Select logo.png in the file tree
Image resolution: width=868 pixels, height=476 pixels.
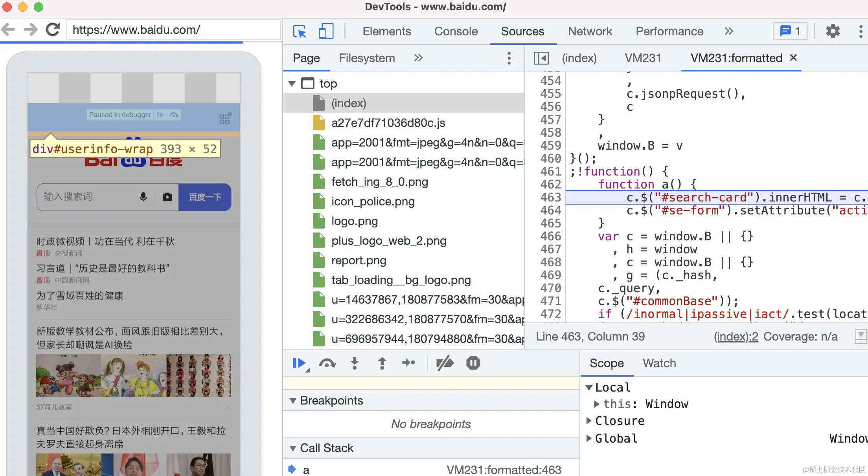[x=354, y=221]
